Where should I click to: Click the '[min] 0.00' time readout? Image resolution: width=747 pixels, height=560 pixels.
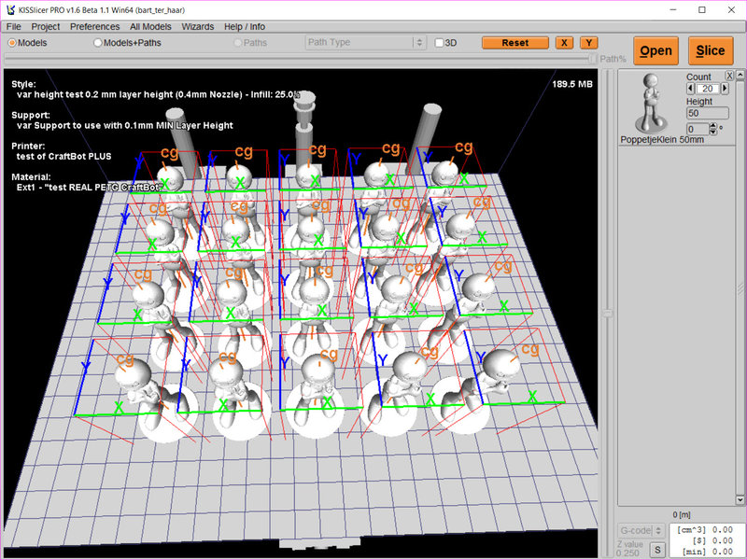coord(707,552)
